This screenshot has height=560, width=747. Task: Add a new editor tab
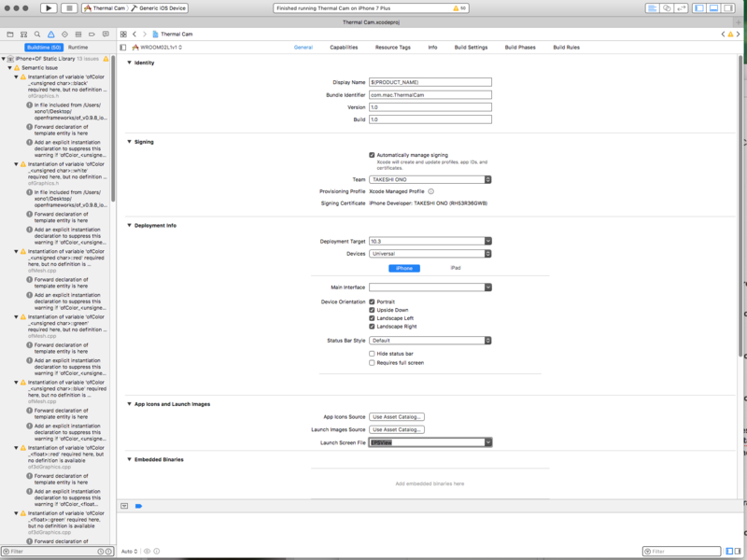[x=739, y=22]
